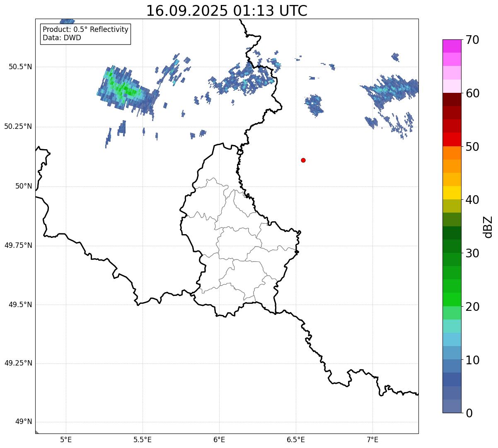Image resolution: width=498 pixels, height=448 pixels.
Task: Click the colorbar tick label "10"
Action: (471, 361)
